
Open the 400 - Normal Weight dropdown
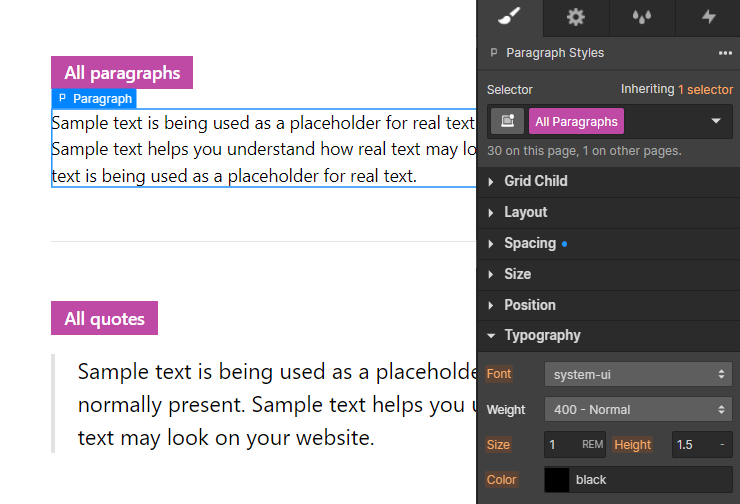638,409
